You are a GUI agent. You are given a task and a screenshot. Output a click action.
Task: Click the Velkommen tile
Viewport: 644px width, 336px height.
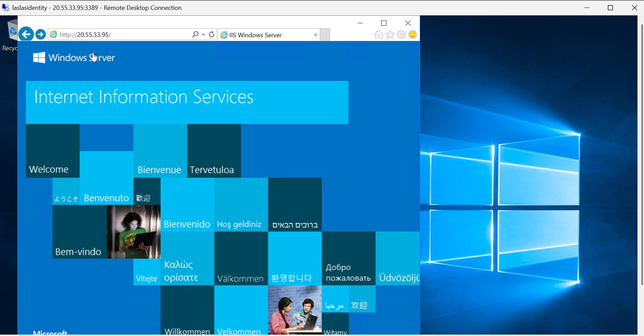point(241,310)
